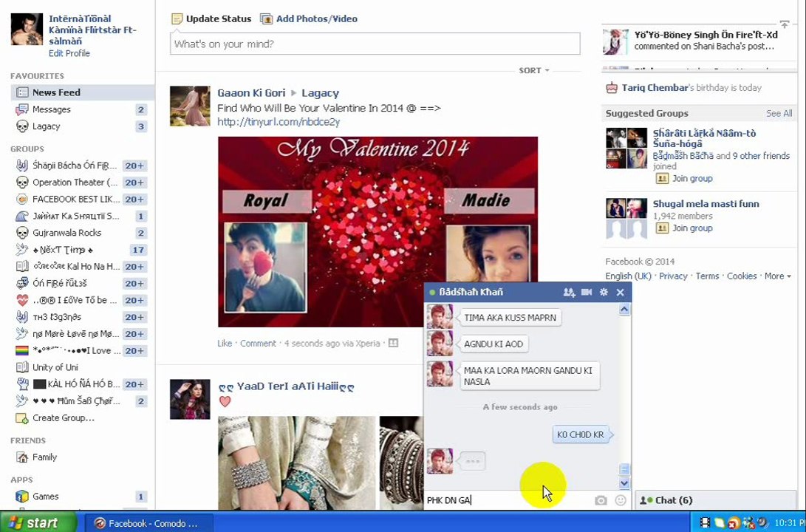Open the My Valentine 2014 image
This screenshot has height=532, width=806.
(378, 232)
